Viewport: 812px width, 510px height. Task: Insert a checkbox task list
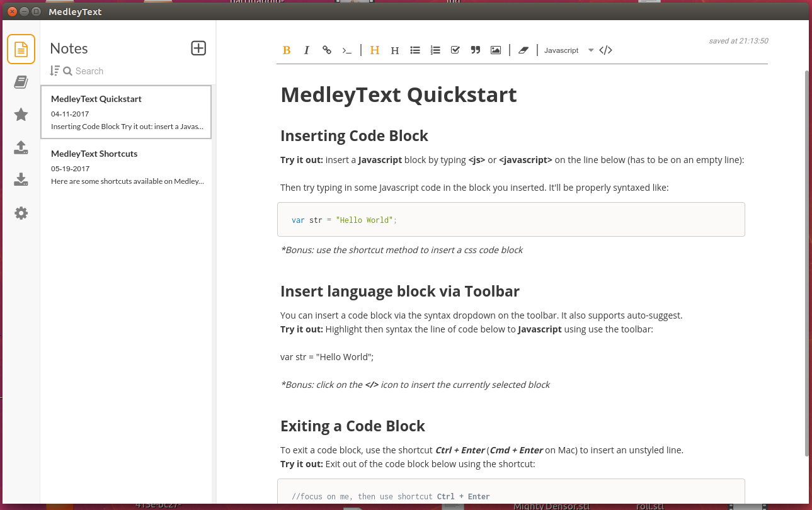[x=455, y=50]
